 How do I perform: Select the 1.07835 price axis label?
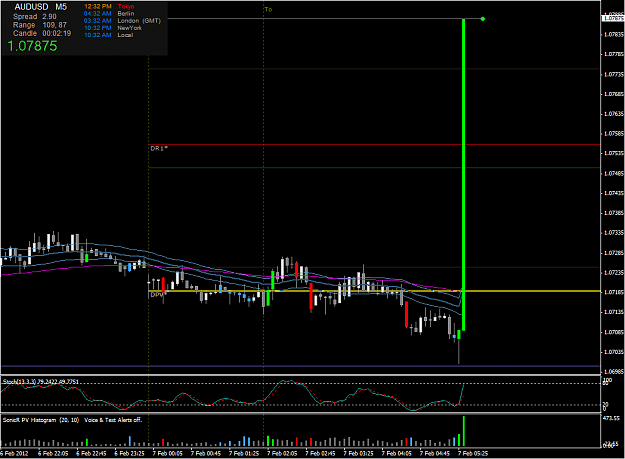(x=614, y=35)
